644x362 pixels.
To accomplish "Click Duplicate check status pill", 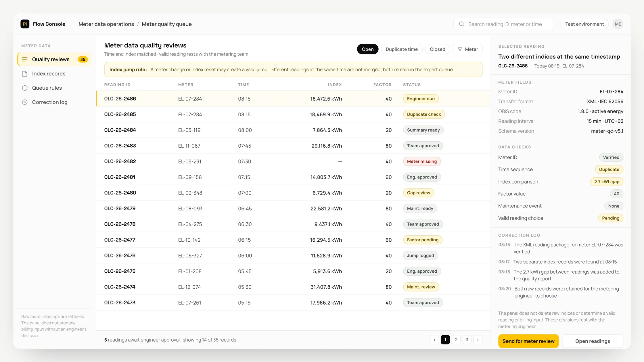I will point(424,114).
